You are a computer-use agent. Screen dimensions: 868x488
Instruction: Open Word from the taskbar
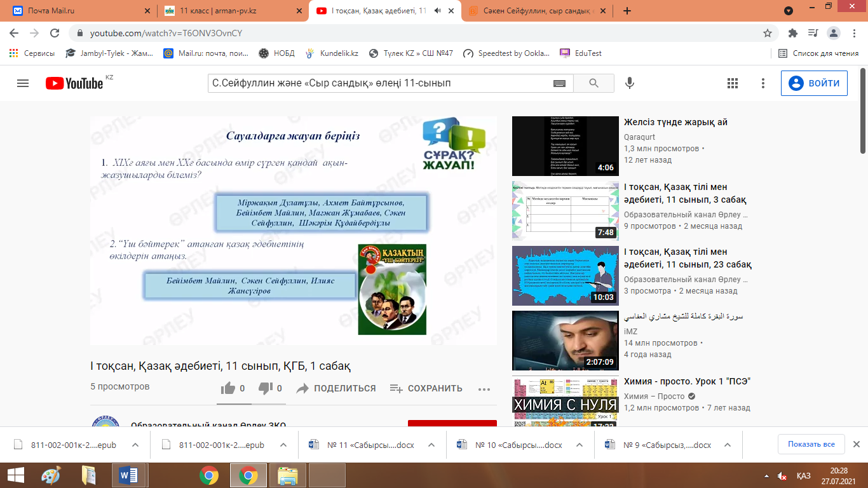coord(128,475)
